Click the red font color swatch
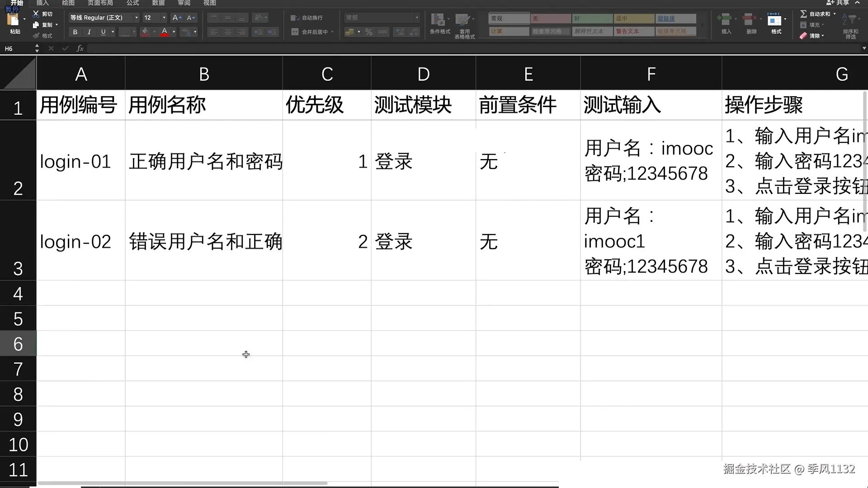 [164, 32]
